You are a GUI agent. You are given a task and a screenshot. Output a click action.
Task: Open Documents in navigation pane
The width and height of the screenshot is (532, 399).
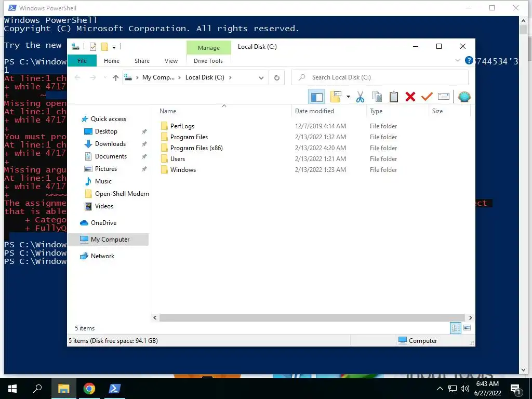tap(111, 156)
